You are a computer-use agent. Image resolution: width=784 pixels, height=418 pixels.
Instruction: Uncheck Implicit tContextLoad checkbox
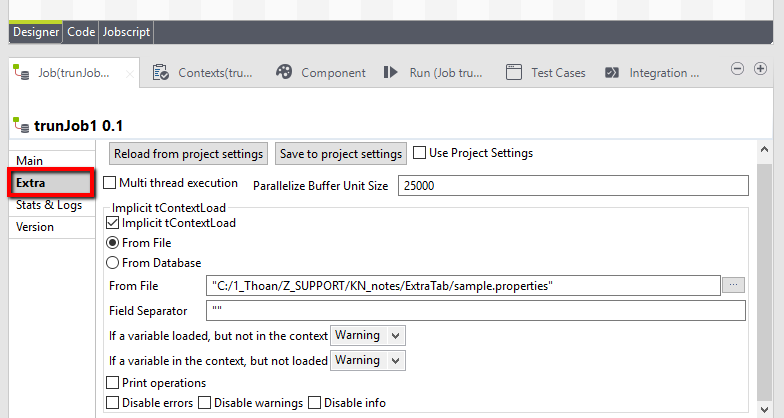112,223
